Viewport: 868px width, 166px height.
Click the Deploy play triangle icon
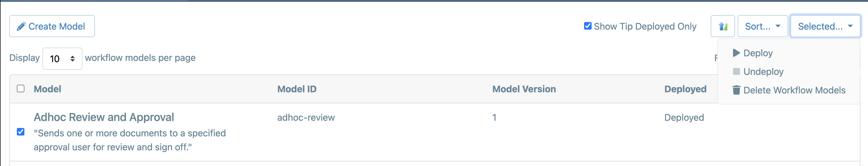(736, 53)
